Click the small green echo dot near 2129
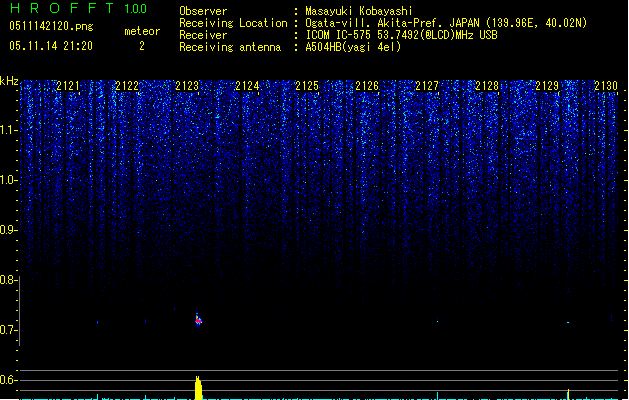 568,322
